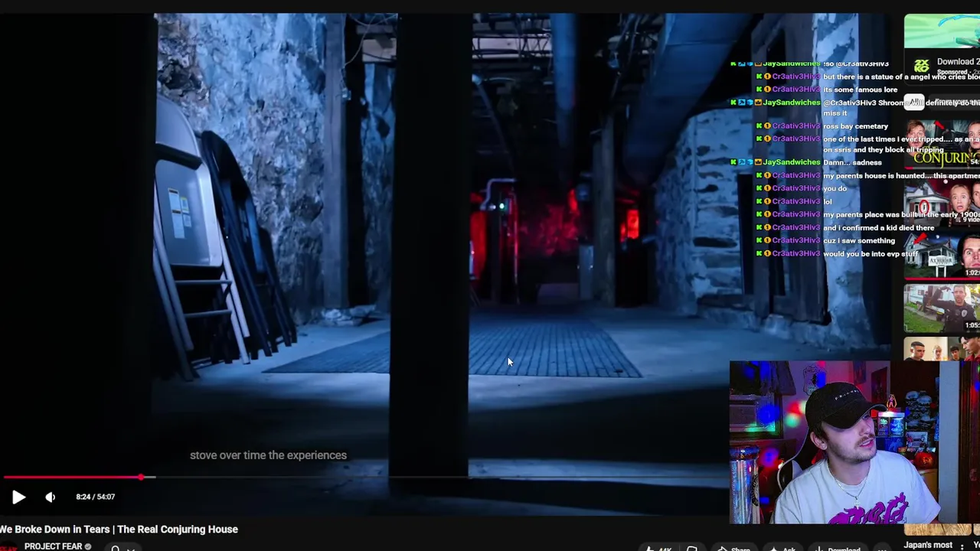Click the Share button under the video
The width and height of the screenshot is (980, 551).
click(x=733, y=549)
